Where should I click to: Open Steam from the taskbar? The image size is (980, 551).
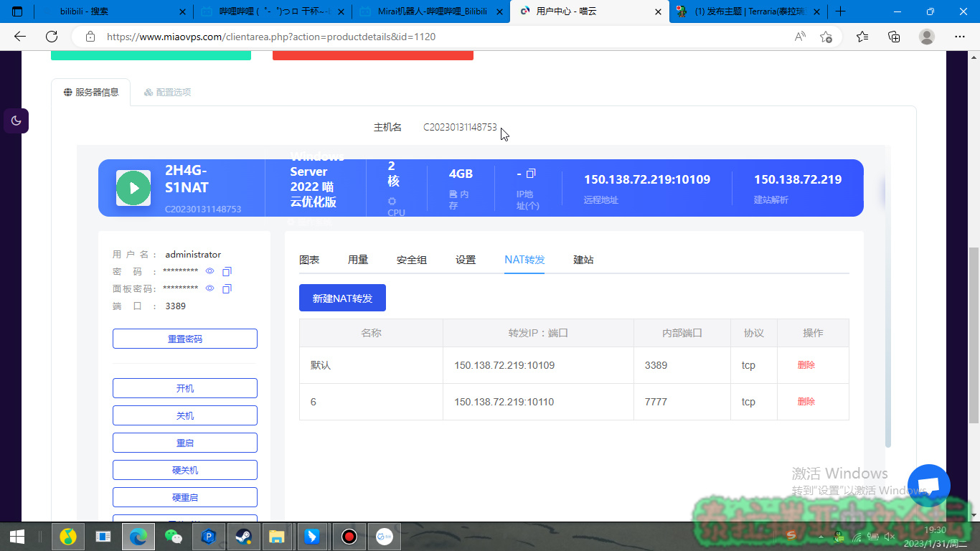click(x=242, y=537)
